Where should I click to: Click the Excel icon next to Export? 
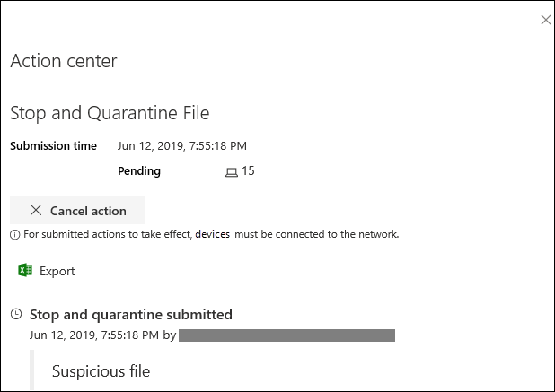pyautogui.click(x=25, y=271)
